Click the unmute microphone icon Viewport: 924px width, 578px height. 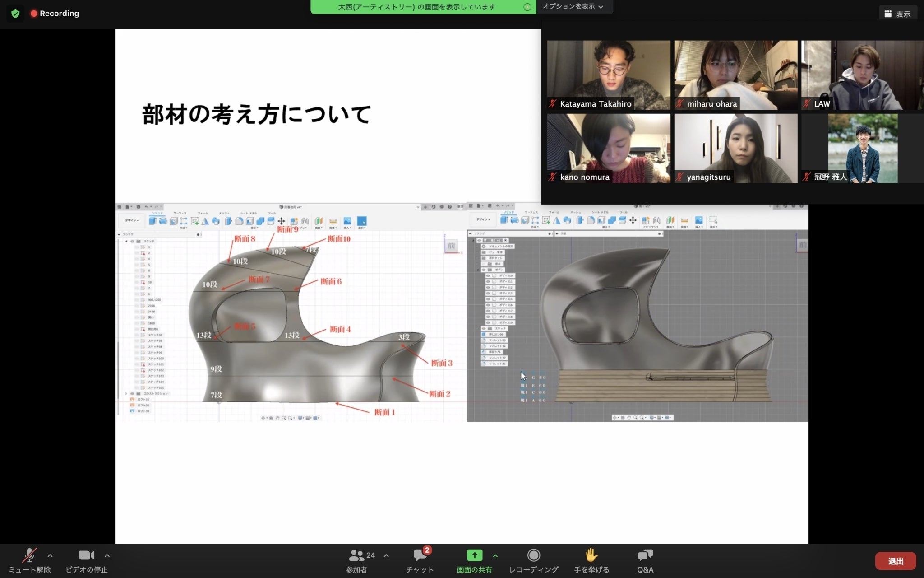click(30, 555)
